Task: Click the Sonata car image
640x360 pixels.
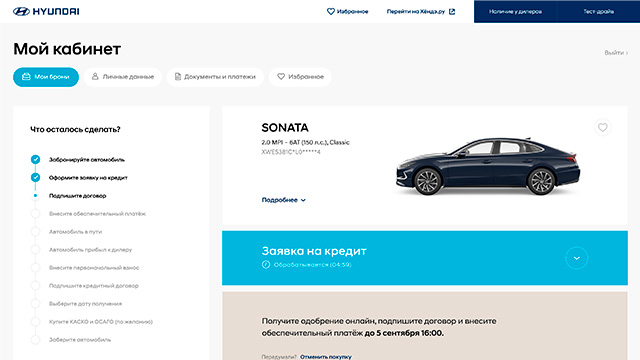Action: [x=488, y=167]
